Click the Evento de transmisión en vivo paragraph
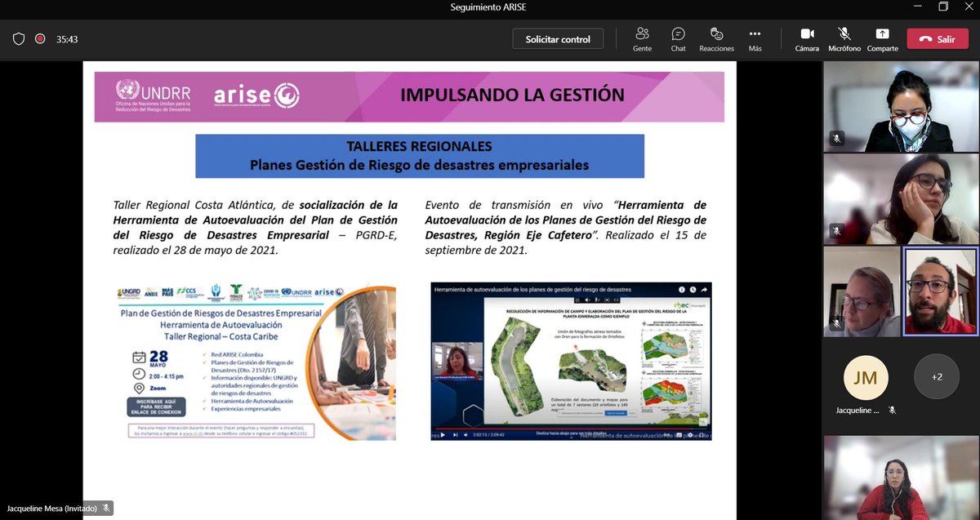The image size is (980, 520). pos(566,228)
